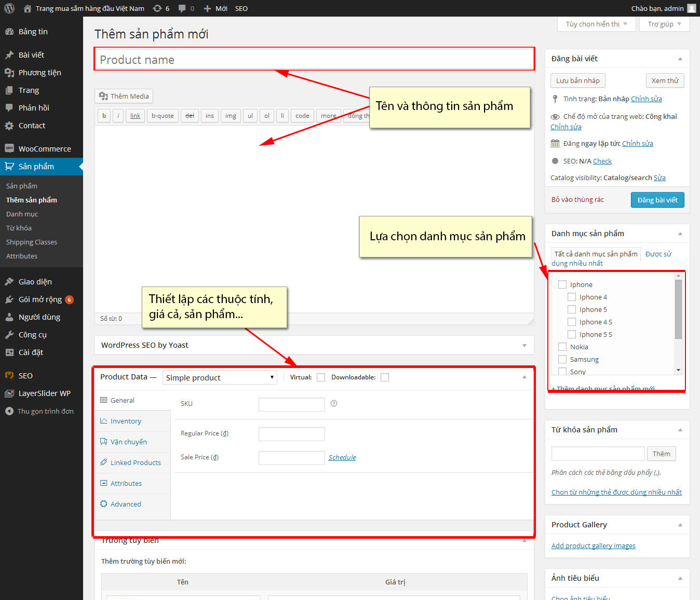Click the category list scrollbar thumb

coord(678,309)
